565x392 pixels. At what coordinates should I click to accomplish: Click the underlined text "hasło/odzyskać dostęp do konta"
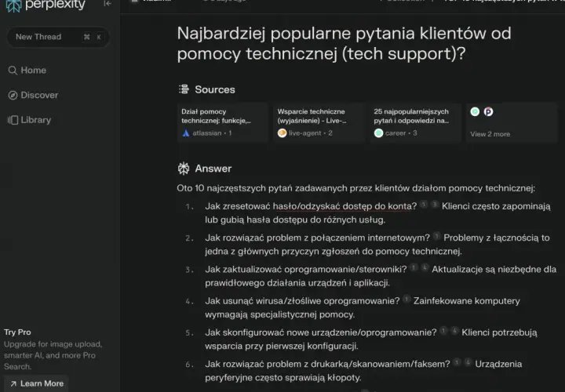(342, 206)
